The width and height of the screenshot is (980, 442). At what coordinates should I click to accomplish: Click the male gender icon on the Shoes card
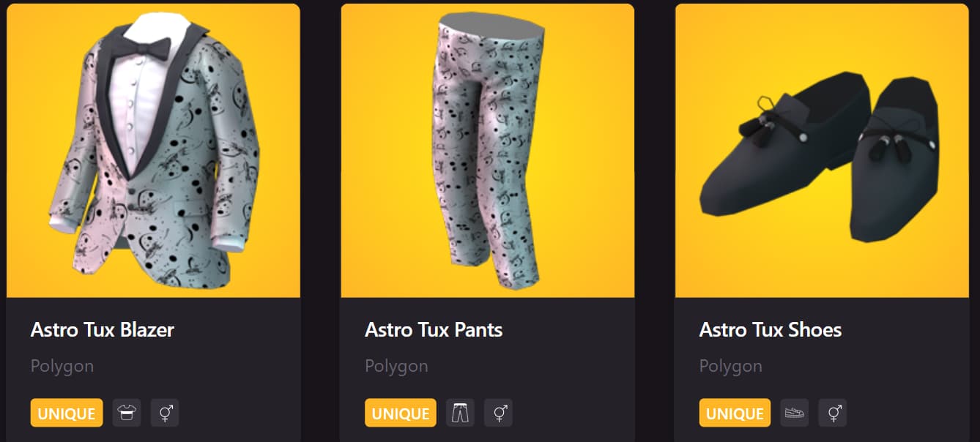click(x=833, y=413)
